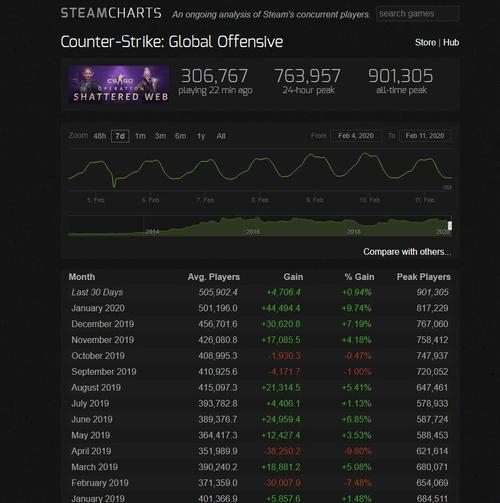Click average players value 501,196.0

[x=218, y=308]
